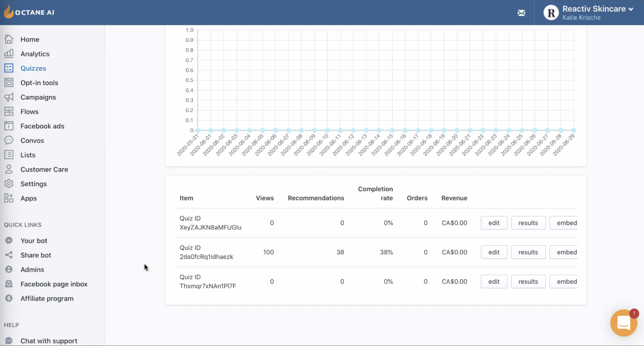Open the Opt-in tools menu item
This screenshot has width=644, height=346.
click(x=39, y=83)
